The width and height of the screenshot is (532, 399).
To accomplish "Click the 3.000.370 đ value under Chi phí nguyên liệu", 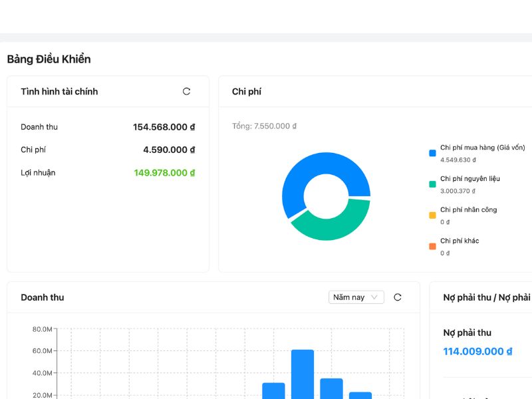I will click(x=458, y=191).
